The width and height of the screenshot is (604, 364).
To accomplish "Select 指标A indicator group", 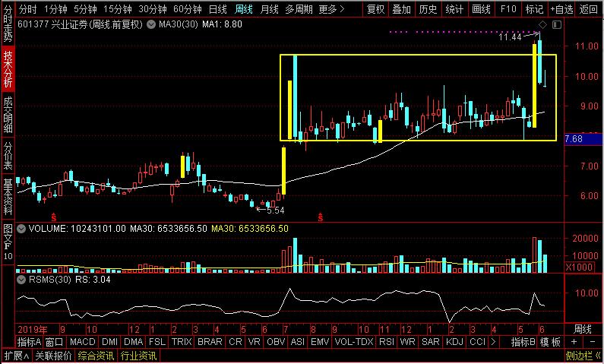I will tap(30, 342).
